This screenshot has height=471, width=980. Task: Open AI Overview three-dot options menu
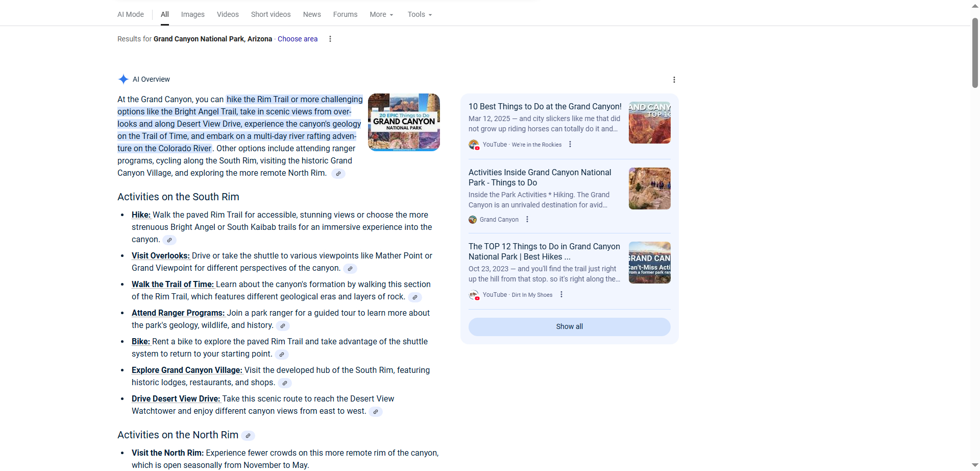point(674,80)
